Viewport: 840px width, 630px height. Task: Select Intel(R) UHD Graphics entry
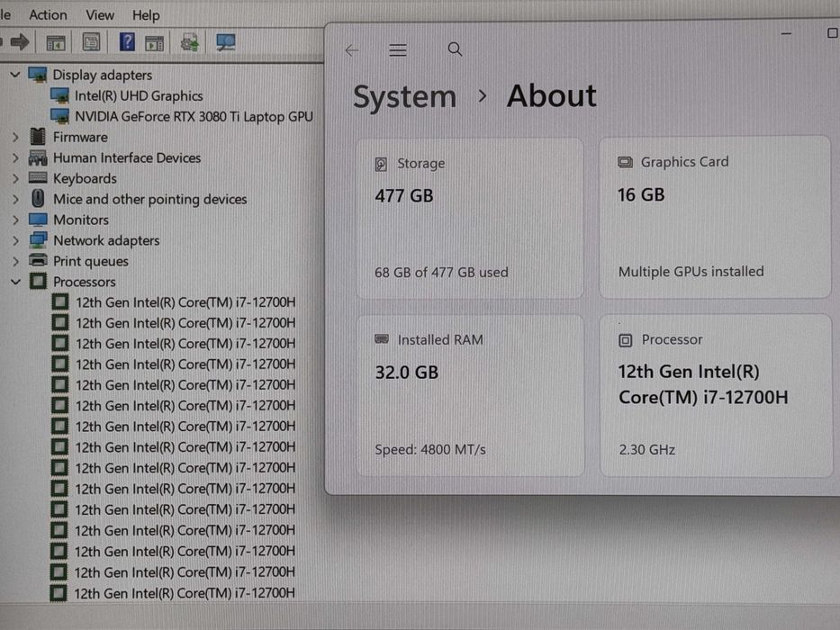point(139,96)
